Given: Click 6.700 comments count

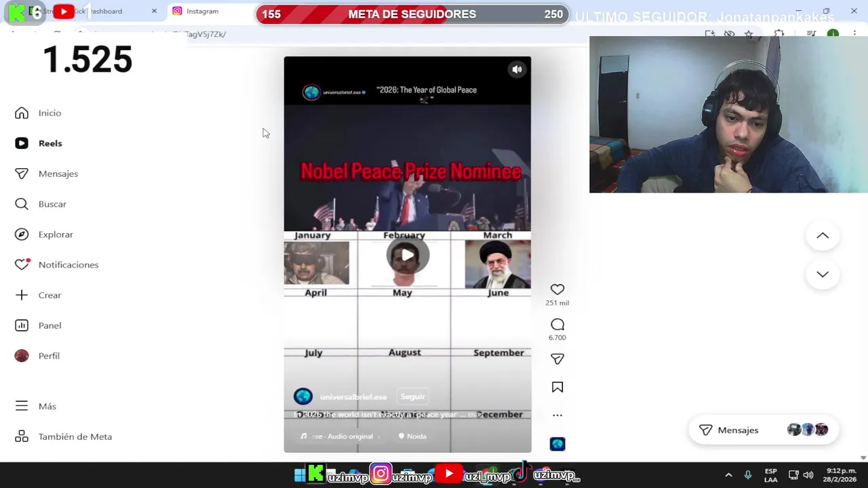Looking at the screenshot, I should tap(557, 338).
